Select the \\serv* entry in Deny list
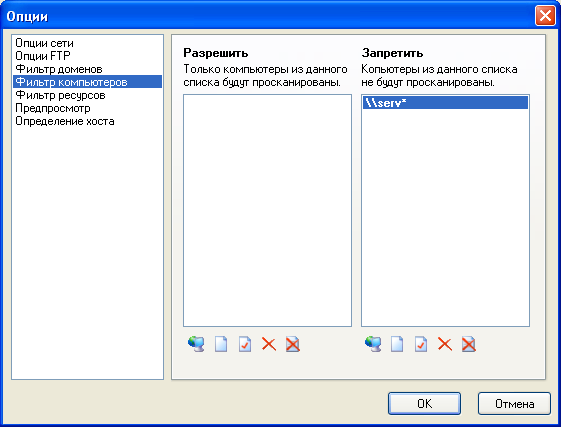This screenshot has width=561, height=427. point(445,103)
